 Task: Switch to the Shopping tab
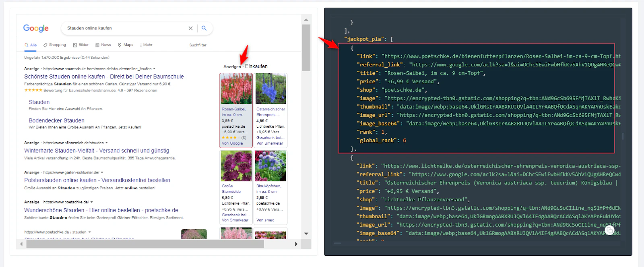(55, 45)
